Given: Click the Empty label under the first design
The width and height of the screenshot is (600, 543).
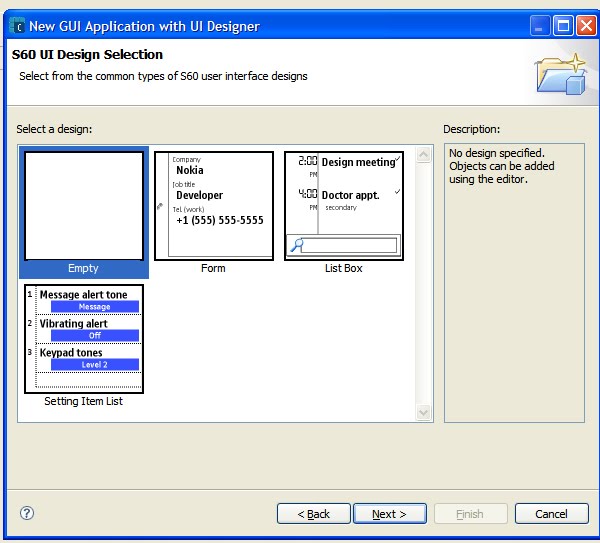Looking at the screenshot, I should tap(83, 268).
